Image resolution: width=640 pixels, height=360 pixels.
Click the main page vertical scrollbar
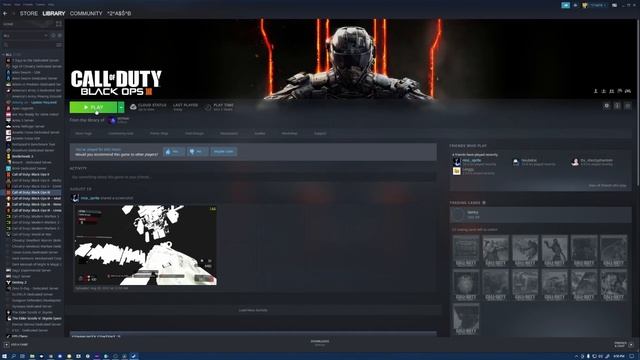click(637, 102)
